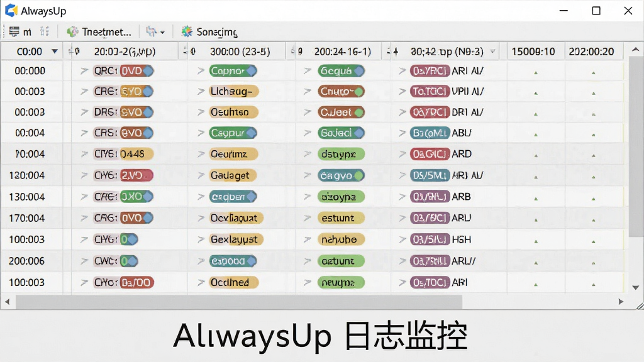The height and width of the screenshot is (362, 644).
Task: Expand the CRS: entry in row 00:004
Action: (x=84, y=133)
